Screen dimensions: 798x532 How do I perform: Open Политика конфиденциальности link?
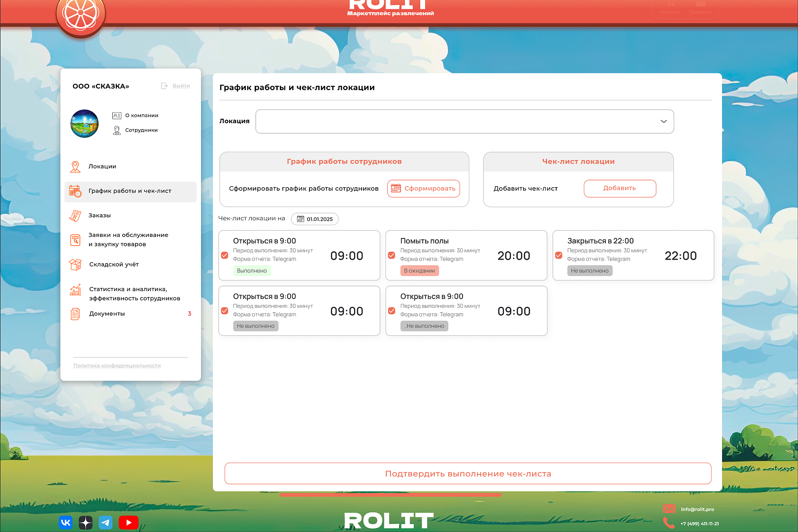[117, 366]
